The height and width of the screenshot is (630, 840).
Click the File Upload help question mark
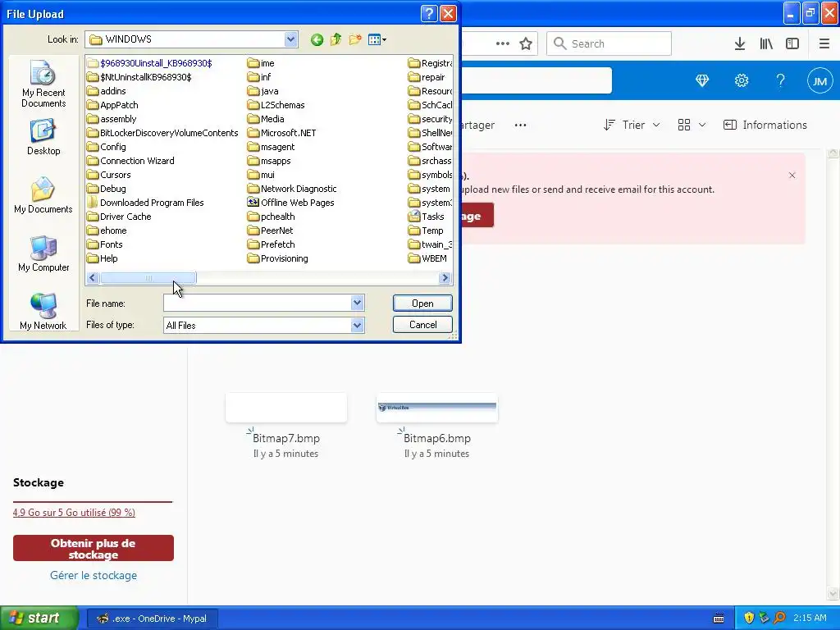[429, 13]
